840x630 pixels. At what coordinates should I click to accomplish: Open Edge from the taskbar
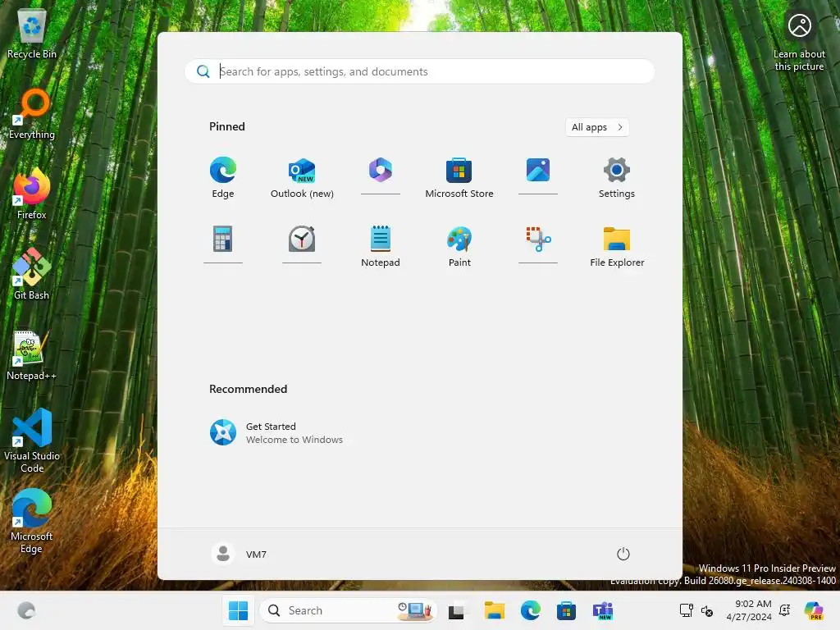(531, 610)
